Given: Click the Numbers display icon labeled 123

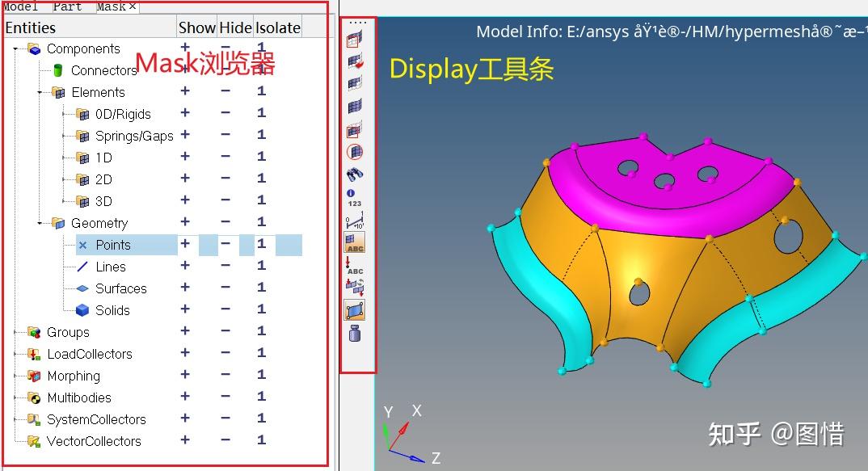Looking at the screenshot, I should (x=354, y=198).
